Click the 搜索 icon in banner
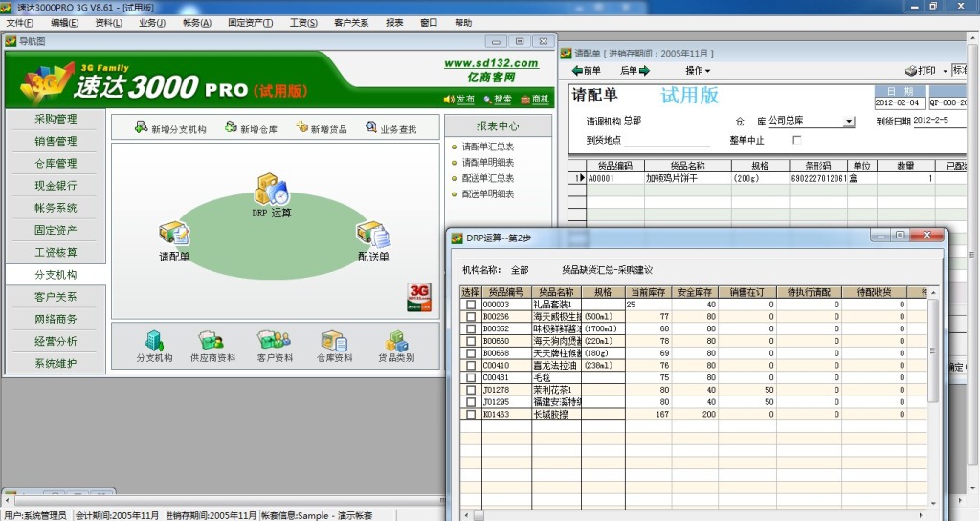 (x=487, y=100)
